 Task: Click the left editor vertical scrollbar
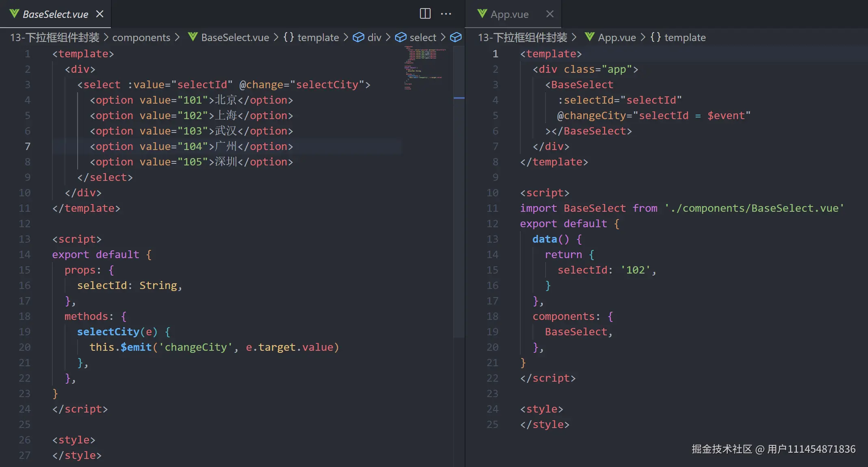[x=459, y=191]
